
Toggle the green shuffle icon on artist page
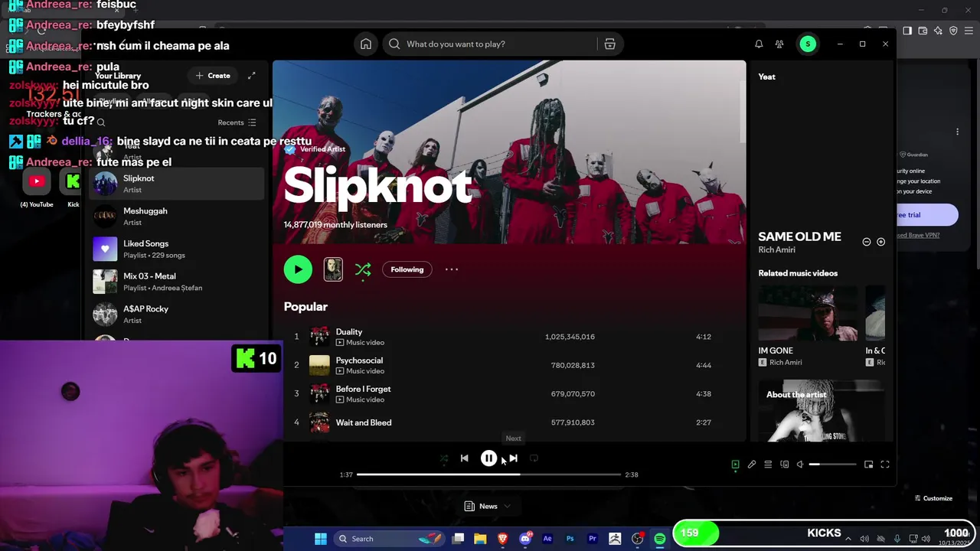[363, 269]
